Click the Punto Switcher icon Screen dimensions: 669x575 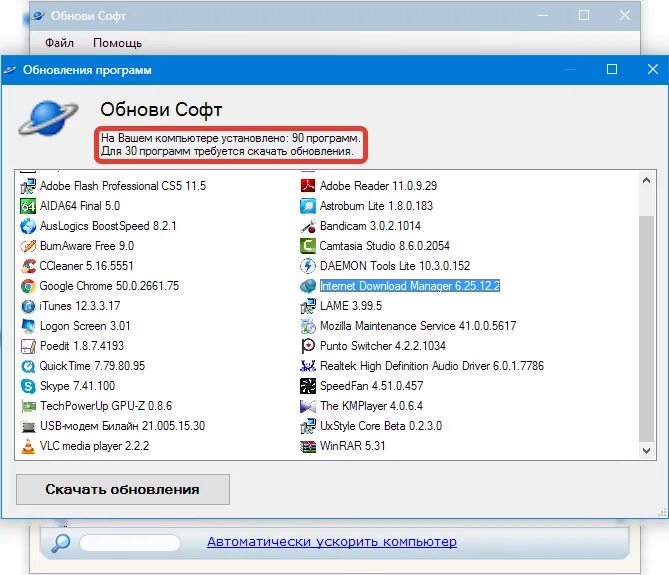(x=308, y=346)
